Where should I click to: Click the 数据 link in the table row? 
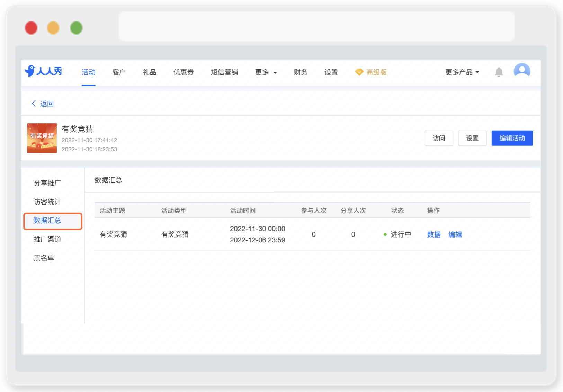point(434,234)
